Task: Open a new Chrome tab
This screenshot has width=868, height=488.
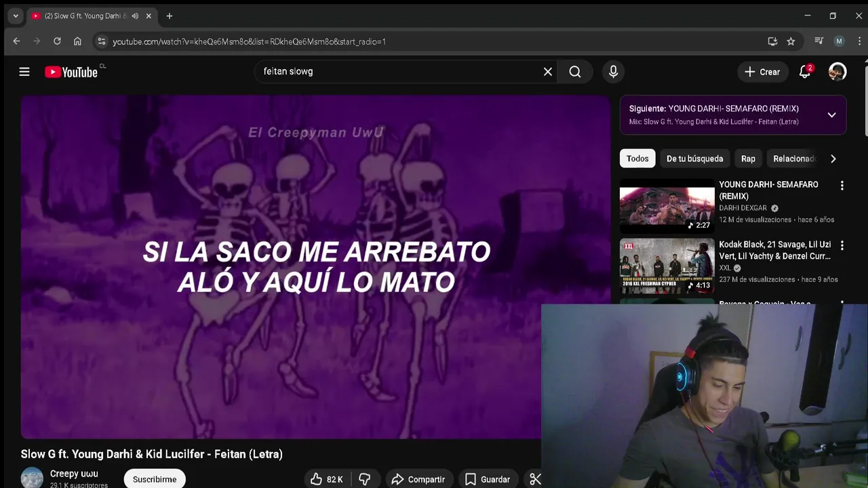Action: pyautogui.click(x=170, y=16)
